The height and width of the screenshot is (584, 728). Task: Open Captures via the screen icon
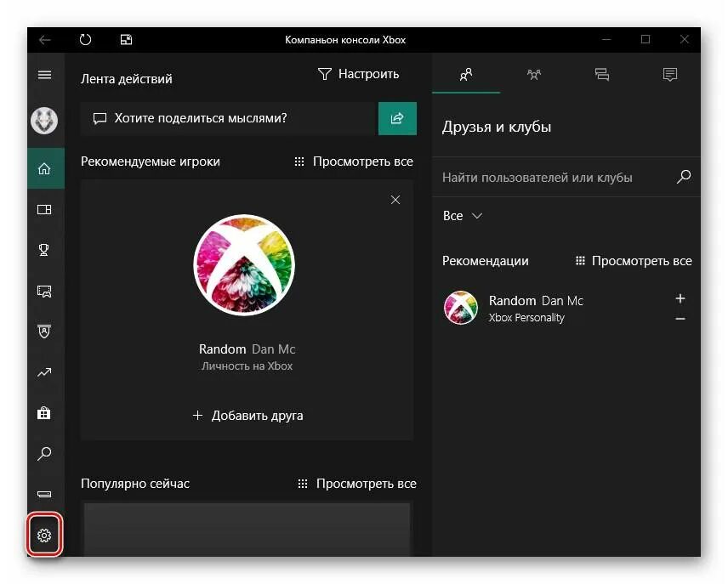click(x=44, y=291)
